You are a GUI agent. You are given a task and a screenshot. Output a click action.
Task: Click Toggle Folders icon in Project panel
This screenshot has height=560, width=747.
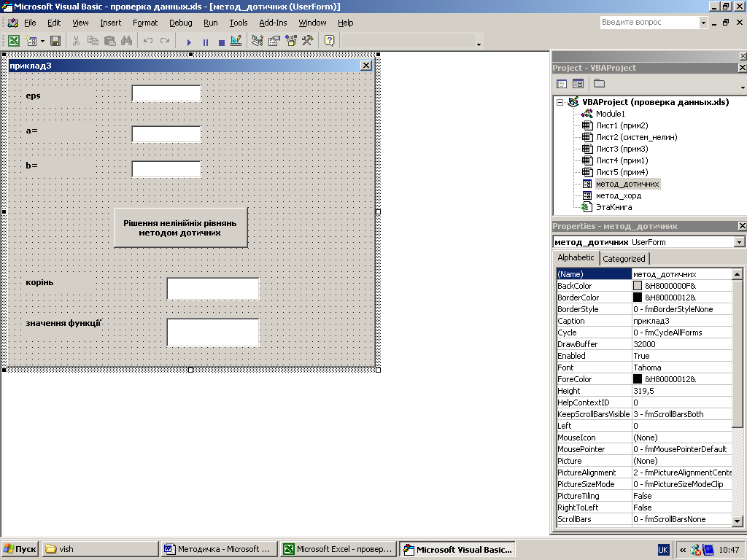(600, 84)
